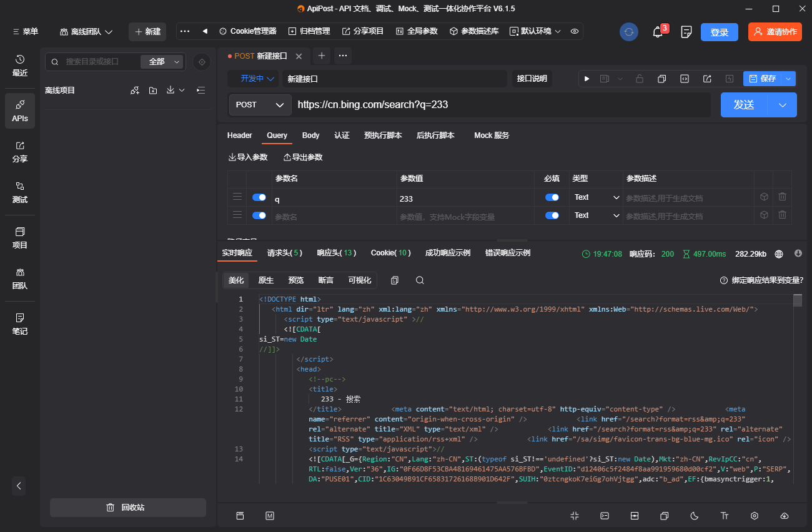Toggle the eye icon beside default environment
The height and width of the screenshot is (532, 812).
[575, 31]
